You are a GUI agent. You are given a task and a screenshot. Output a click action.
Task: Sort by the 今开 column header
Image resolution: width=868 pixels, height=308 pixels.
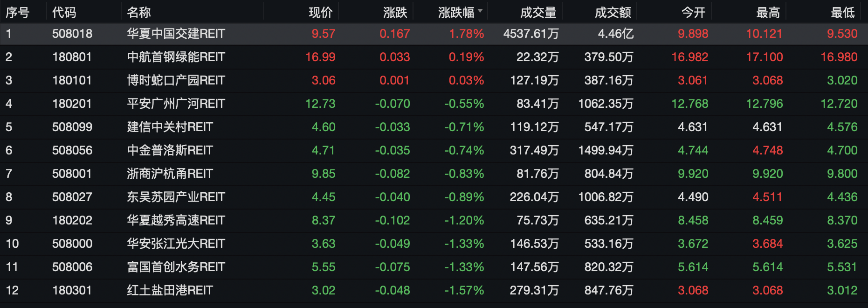click(693, 13)
